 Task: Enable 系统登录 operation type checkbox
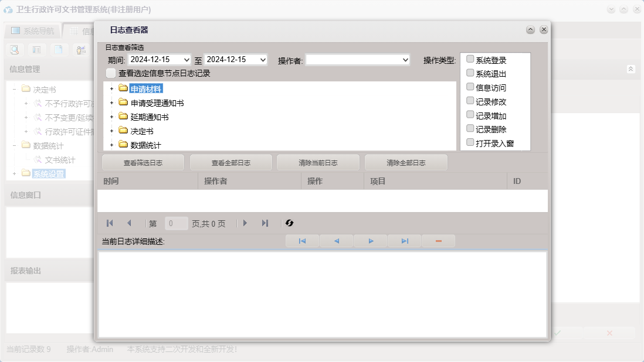click(470, 59)
